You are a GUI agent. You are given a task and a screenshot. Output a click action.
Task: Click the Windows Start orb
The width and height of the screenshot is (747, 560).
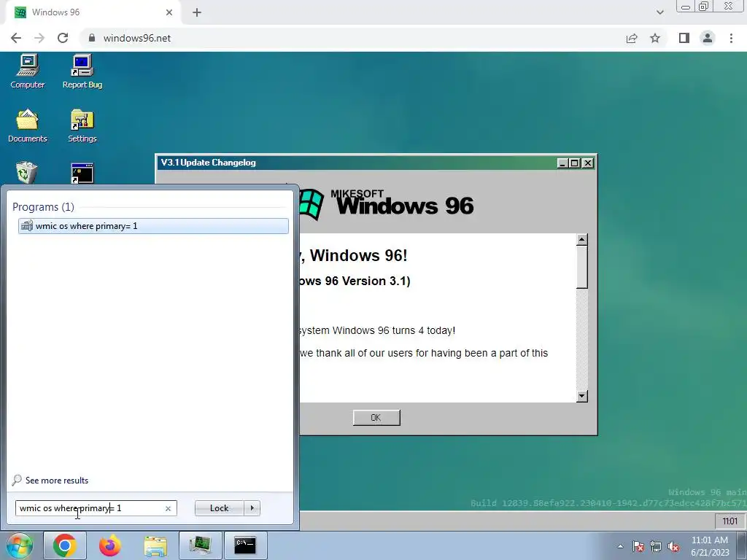click(x=19, y=545)
